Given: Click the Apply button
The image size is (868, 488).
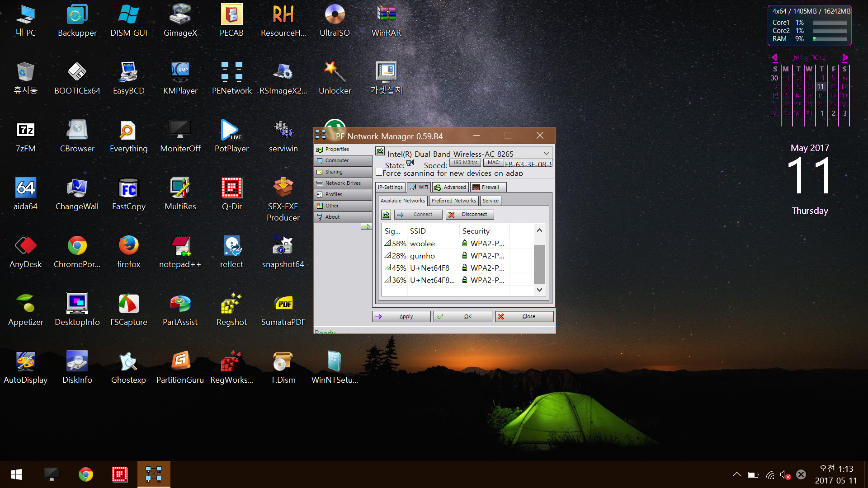Looking at the screenshot, I should pyautogui.click(x=401, y=317).
